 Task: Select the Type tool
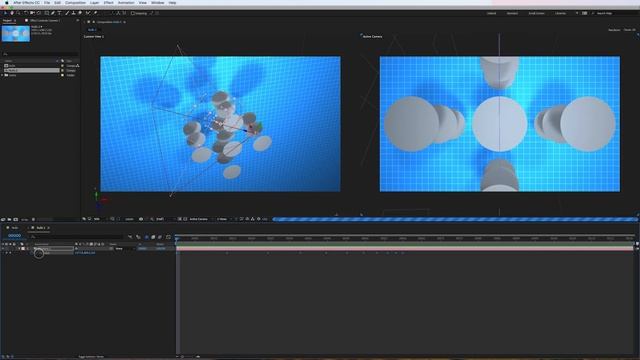tap(59, 13)
